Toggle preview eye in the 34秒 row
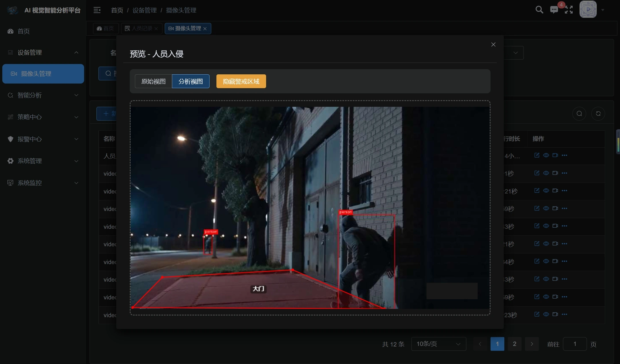 click(x=546, y=261)
